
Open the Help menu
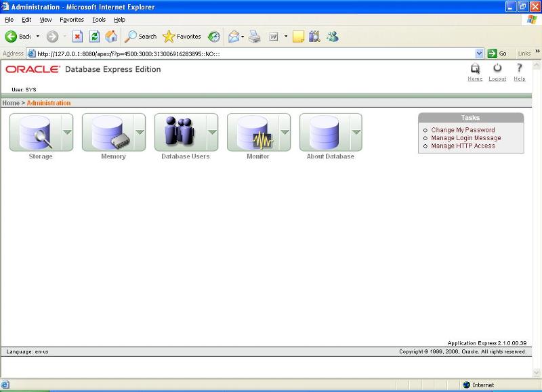pyautogui.click(x=120, y=20)
